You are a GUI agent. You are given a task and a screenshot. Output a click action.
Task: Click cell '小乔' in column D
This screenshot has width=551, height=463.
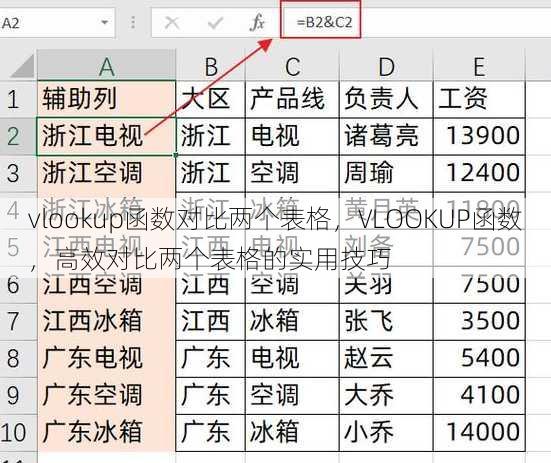coord(386,432)
